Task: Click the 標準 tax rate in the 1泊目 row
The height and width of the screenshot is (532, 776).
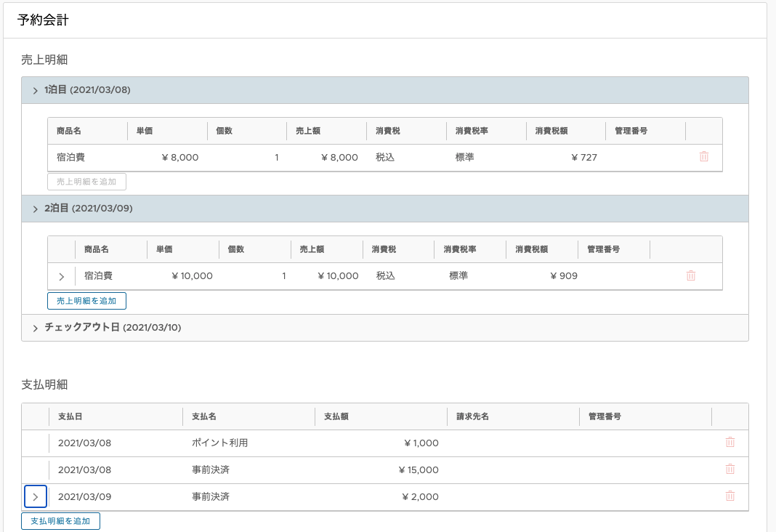Action: tap(465, 158)
